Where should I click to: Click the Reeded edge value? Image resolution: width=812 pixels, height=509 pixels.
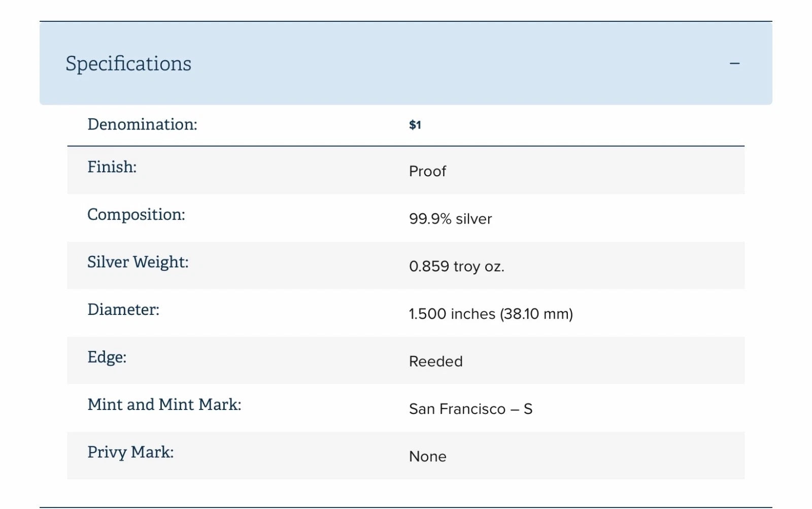click(x=436, y=361)
